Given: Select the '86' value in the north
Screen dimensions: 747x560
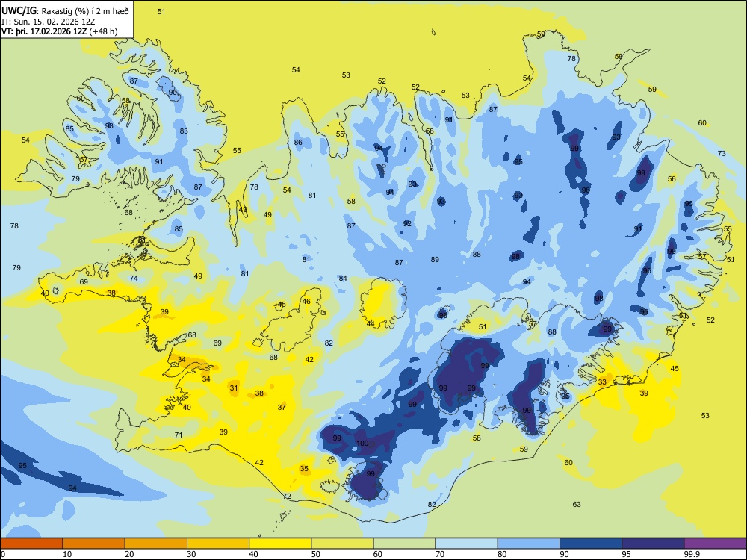Looking at the screenshot, I should (298, 143).
